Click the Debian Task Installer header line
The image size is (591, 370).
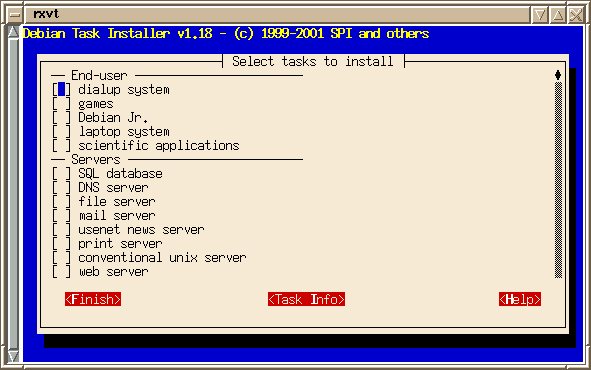[x=226, y=34]
